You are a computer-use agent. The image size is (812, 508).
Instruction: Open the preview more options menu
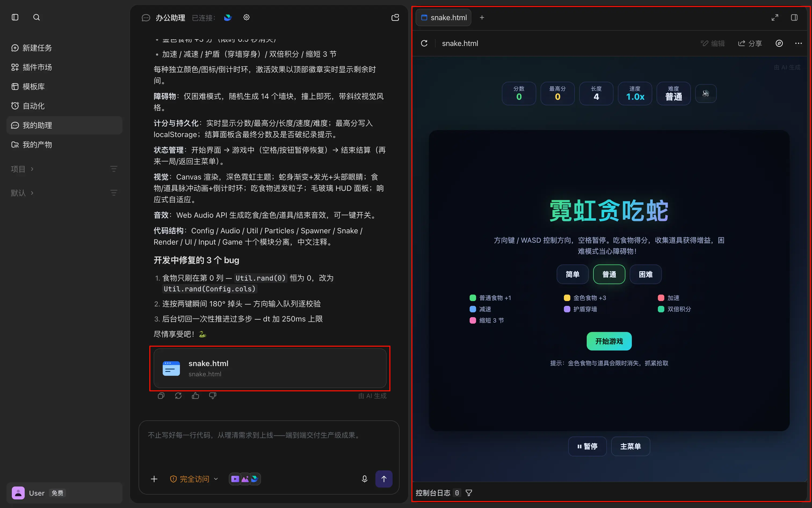(x=799, y=43)
